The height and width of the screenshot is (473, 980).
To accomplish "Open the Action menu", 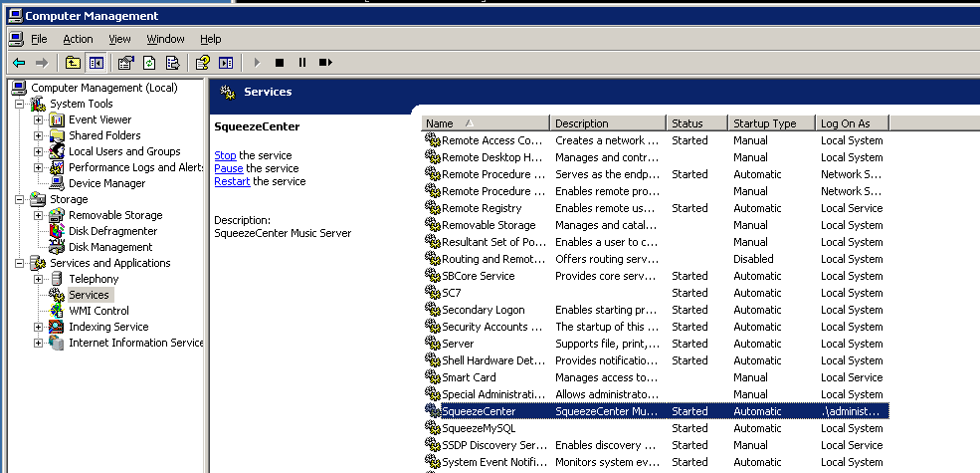I will (78, 39).
